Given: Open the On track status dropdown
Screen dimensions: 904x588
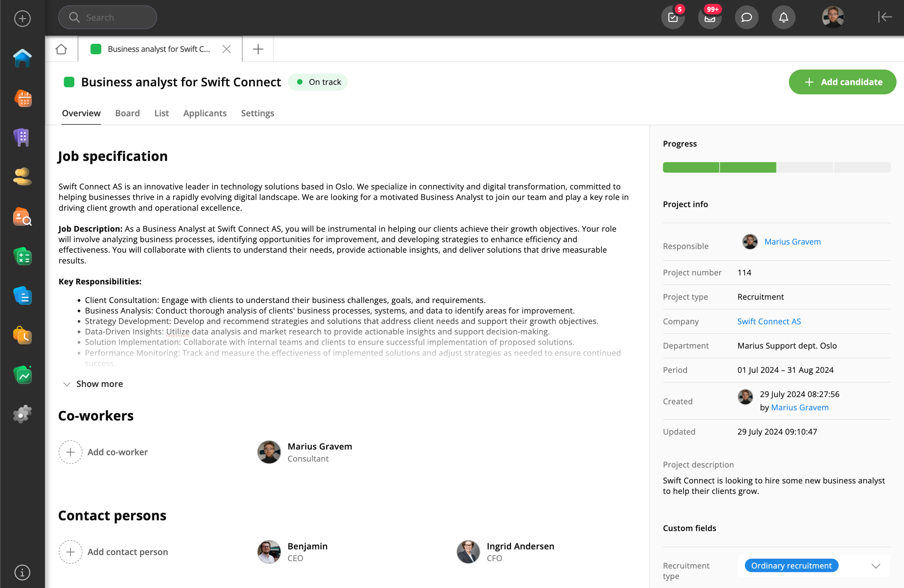Looking at the screenshot, I should 318,82.
